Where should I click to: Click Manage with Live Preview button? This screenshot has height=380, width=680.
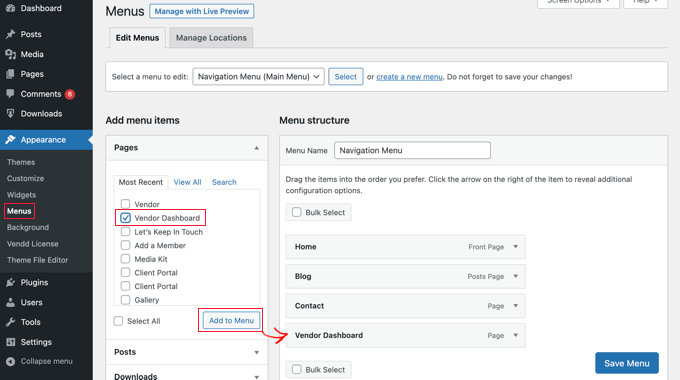tap(202, 11)
